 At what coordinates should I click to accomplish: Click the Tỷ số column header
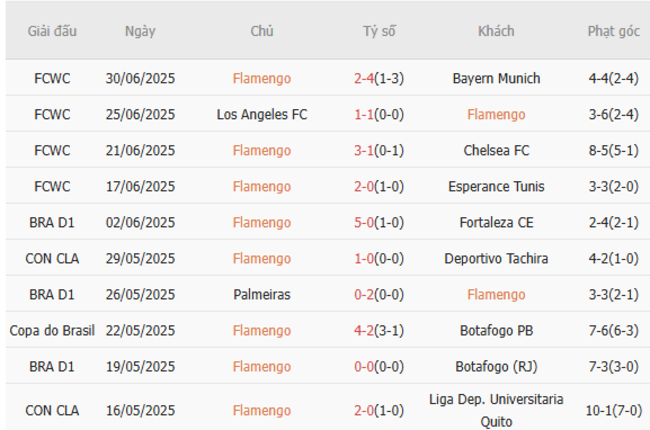pos(379,31)
